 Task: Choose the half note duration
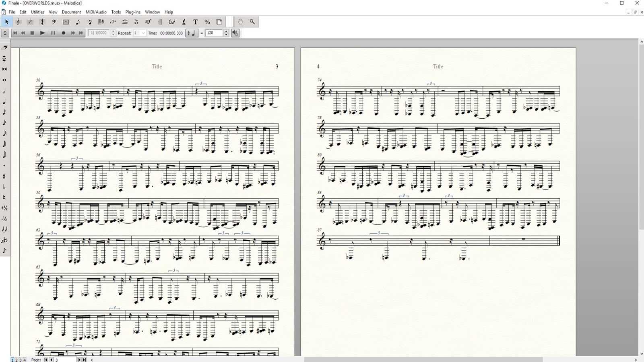[5, 91]
